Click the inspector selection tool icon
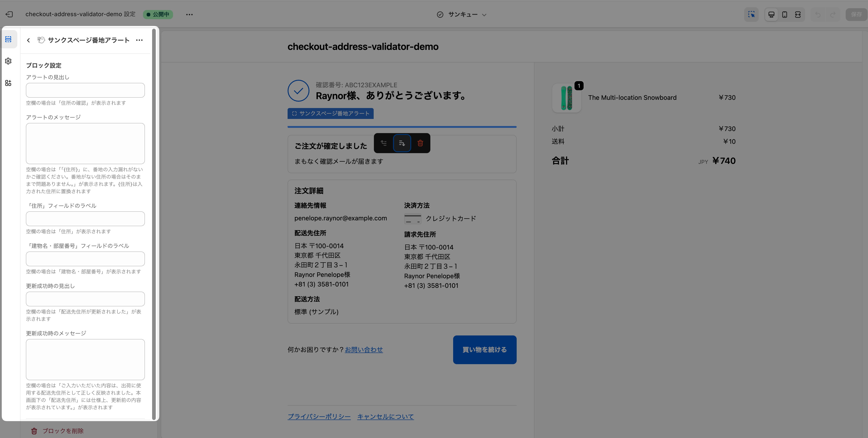The height and width of the screenshot is (438, 868). tap(751, 15)
